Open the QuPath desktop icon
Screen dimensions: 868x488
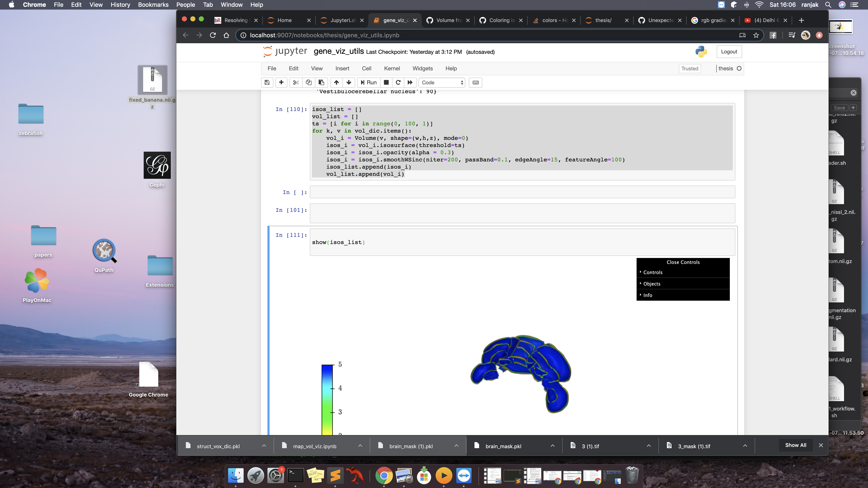tap(104, 251)
